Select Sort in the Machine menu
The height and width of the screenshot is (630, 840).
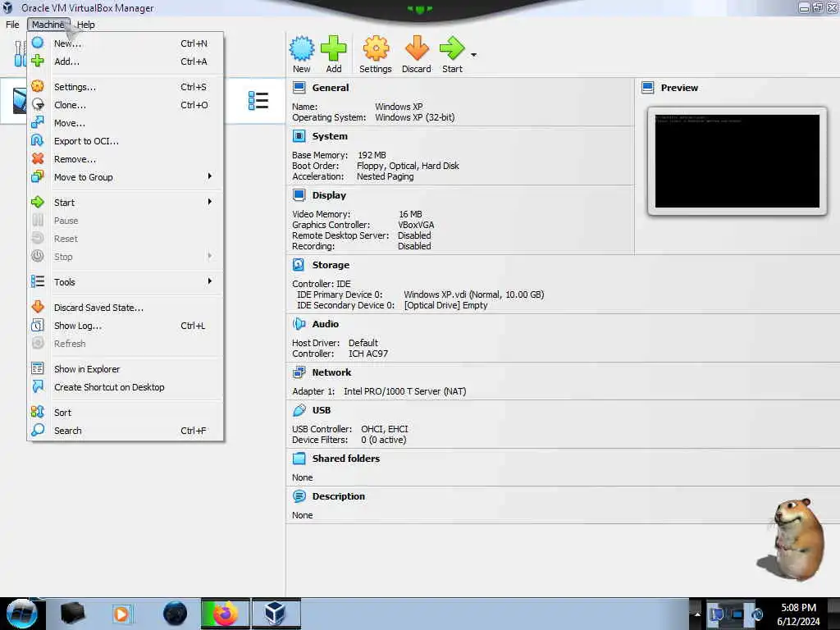coord(126,413)
